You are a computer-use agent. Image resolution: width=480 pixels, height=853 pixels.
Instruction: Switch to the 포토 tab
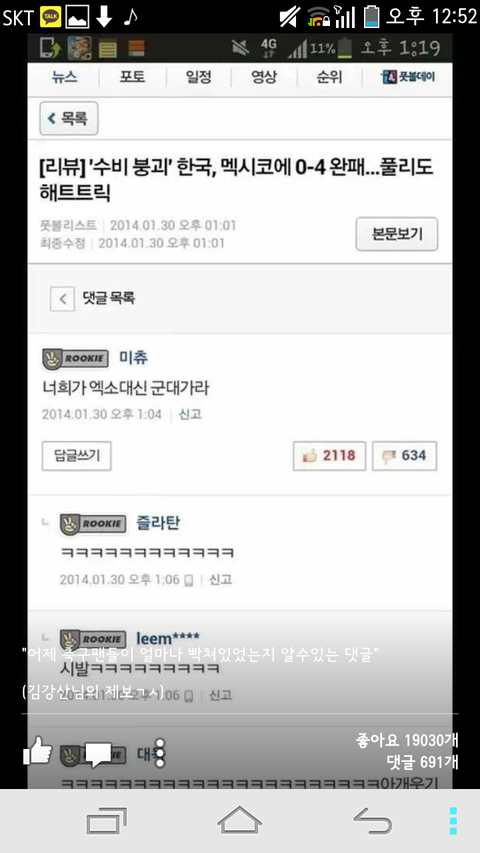click(x=132, y=77)
